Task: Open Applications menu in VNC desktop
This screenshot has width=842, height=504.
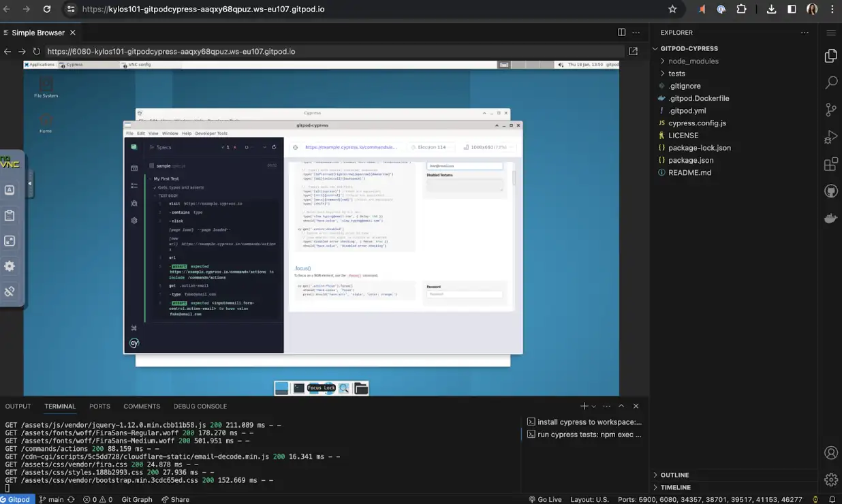Action: (x=40, y=65)
